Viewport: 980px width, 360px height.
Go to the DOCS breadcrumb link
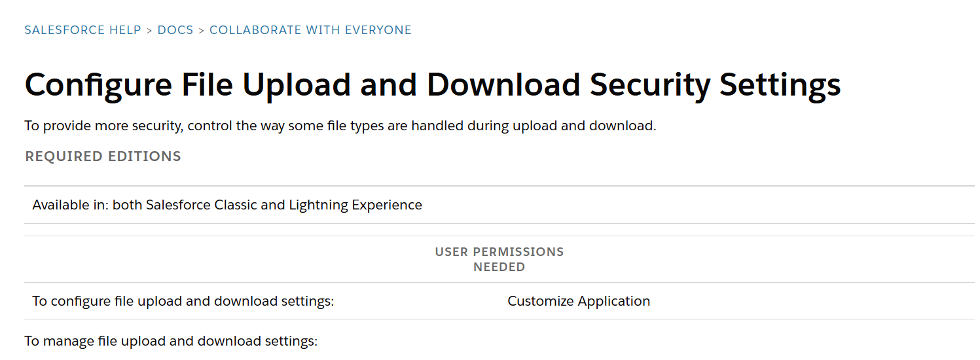click(x=175, y=30)
